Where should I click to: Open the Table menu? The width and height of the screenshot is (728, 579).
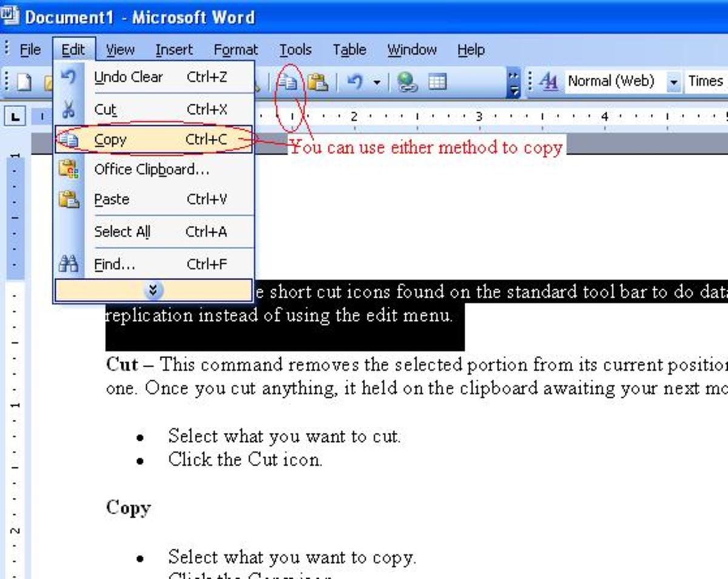349,50
